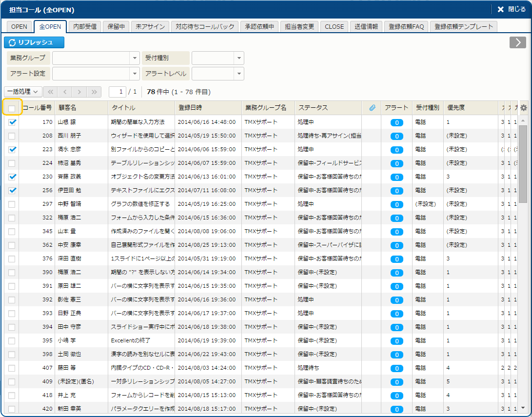Screen dimensions: 532x417
Task: Click the gear icon in table header
Action: tap(524, 108)
